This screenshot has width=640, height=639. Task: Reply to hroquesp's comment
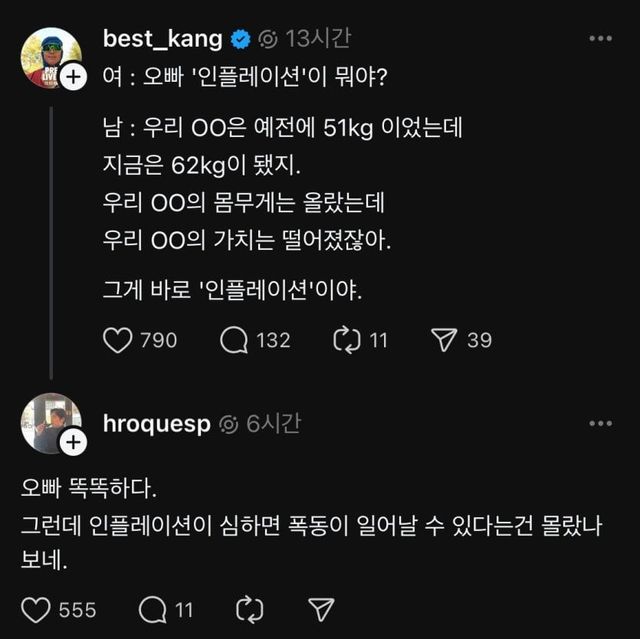[x=152, y=609]
